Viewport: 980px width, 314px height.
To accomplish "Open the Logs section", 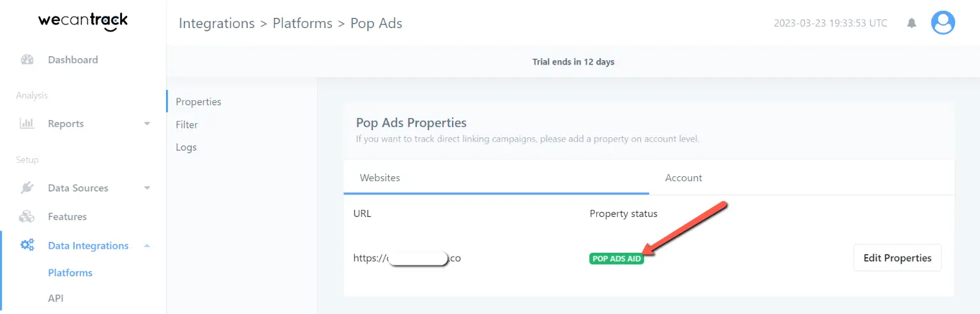I will (x=186, y=147).
